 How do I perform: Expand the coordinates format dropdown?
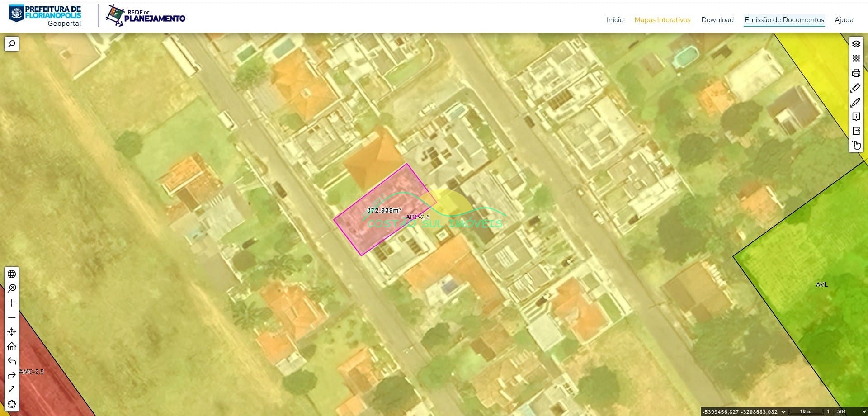click(783, 412)
